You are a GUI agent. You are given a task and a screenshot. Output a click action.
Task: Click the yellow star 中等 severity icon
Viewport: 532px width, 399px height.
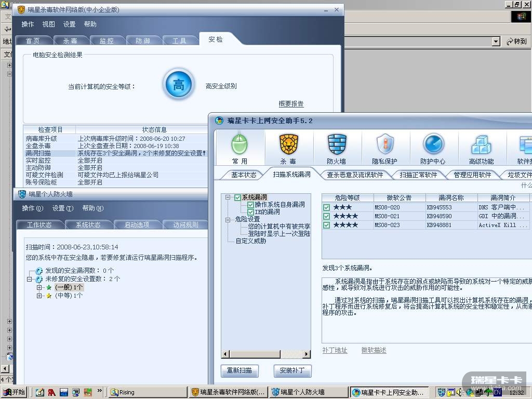point(49,296)
